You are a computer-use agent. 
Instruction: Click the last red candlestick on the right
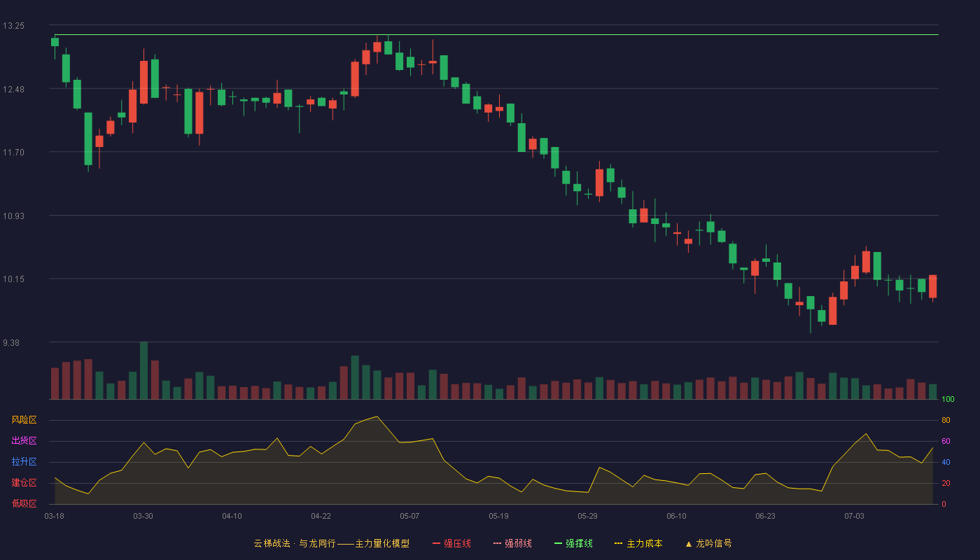click(932, 287)
